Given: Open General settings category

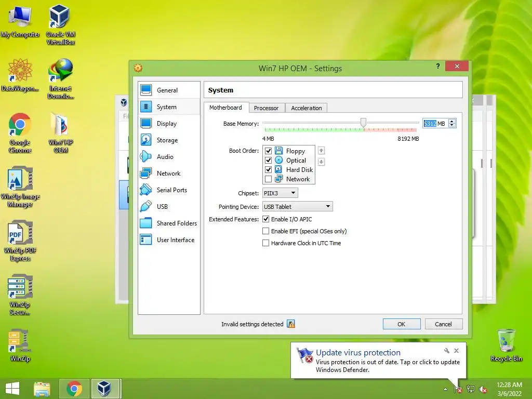Looking at the screenshot, I should pos(169,90).
